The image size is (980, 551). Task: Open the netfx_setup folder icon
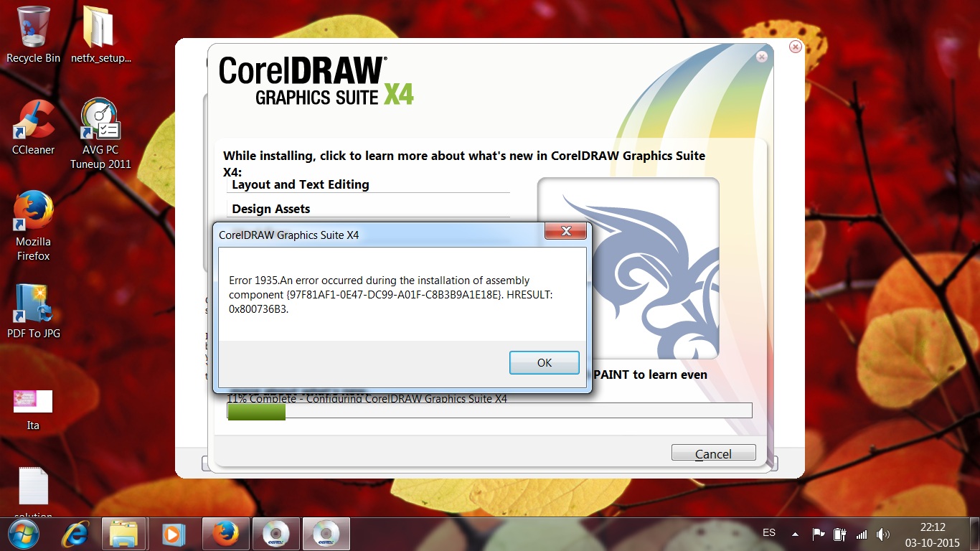[x=100, y=34]
